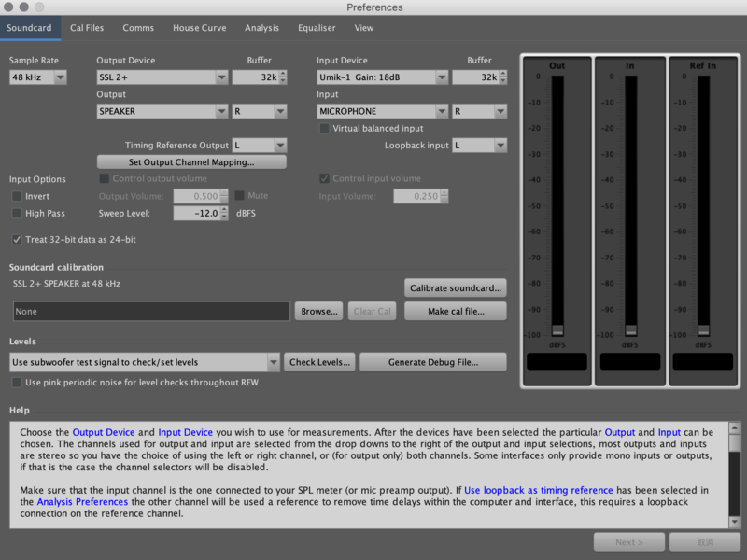Check Use pink periodic noise option
Screen dimensions: 747x560
[17, 383]
